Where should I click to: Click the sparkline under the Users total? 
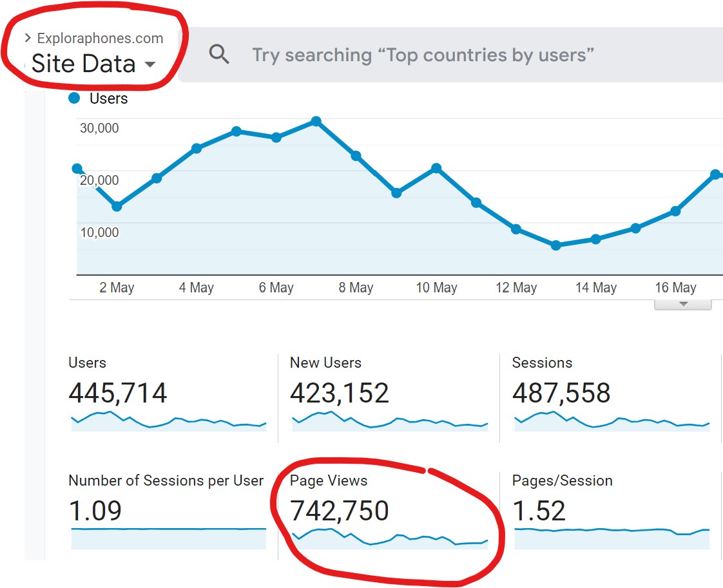click(x=168, y=421)
